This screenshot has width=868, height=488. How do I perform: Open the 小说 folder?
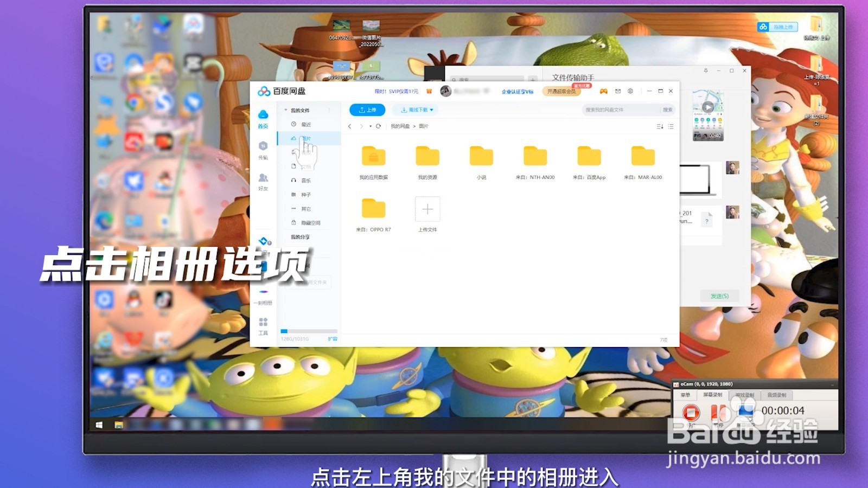[481, 162]
